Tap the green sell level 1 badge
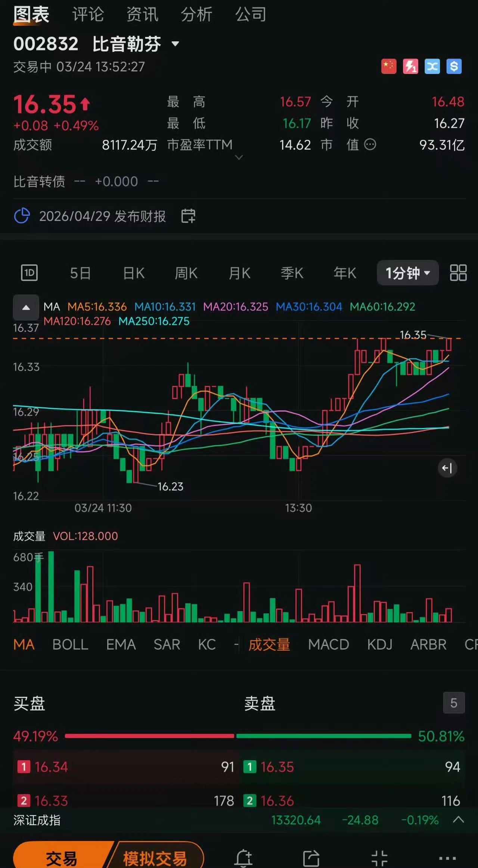478x868 pixels. click(249, 767)
